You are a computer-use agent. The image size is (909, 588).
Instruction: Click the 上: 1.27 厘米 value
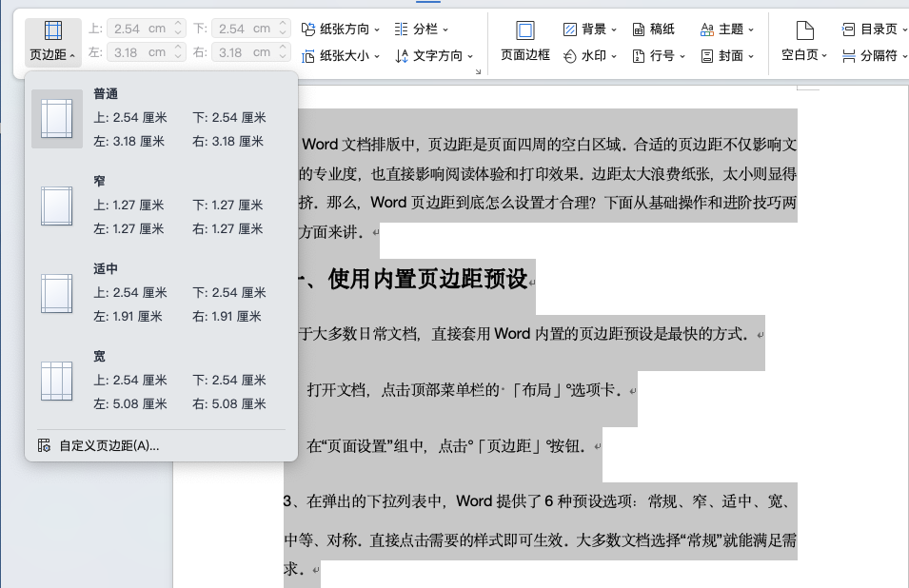point(128,206)
